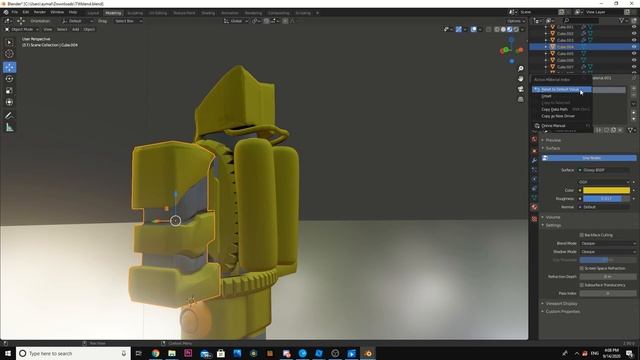Expand the Volume panel
The width and height of the screenshot is (640, 360).
(x=553, y=217)
